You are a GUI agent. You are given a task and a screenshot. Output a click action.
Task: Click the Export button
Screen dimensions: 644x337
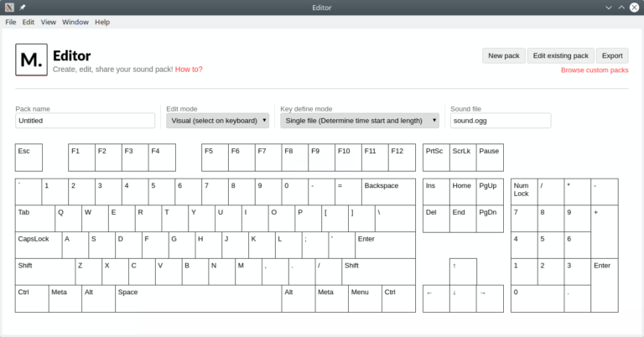tap(612, 55)
